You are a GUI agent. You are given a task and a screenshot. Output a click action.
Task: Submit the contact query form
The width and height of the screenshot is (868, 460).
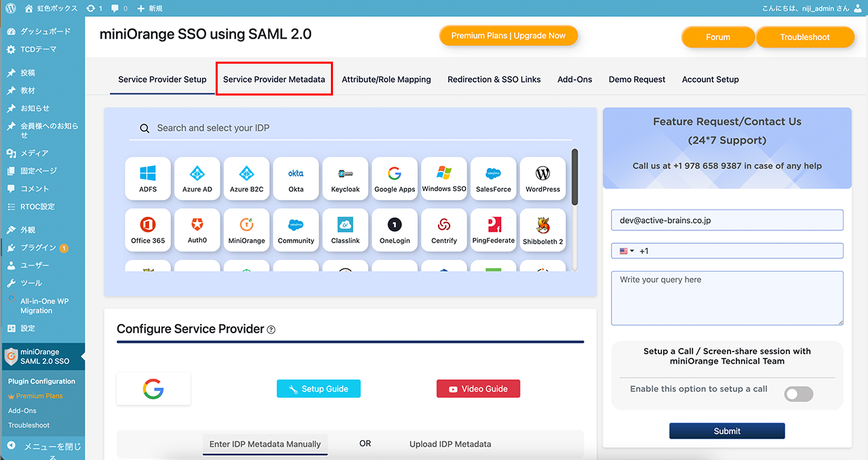pyautogui.click(x=727, y=431)
